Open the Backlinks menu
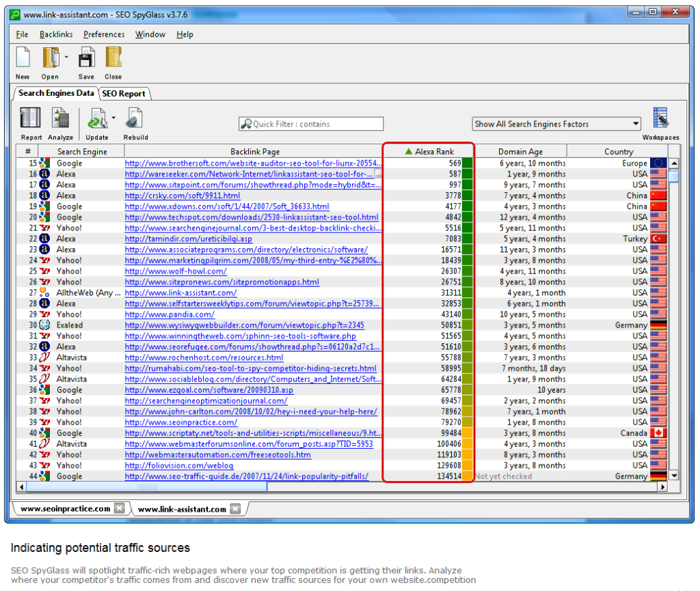This screenshot has width=700, height=591. (x=56, y=34)
